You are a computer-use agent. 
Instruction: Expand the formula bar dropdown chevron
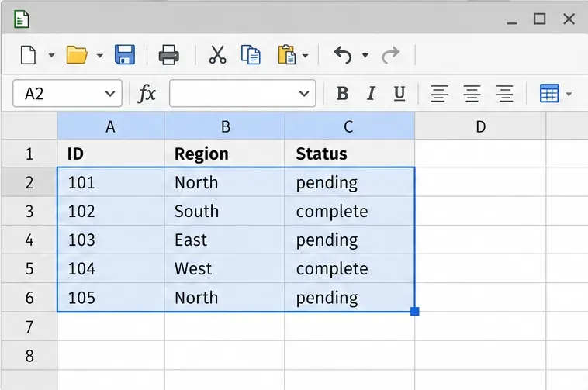tap(304, 94)
